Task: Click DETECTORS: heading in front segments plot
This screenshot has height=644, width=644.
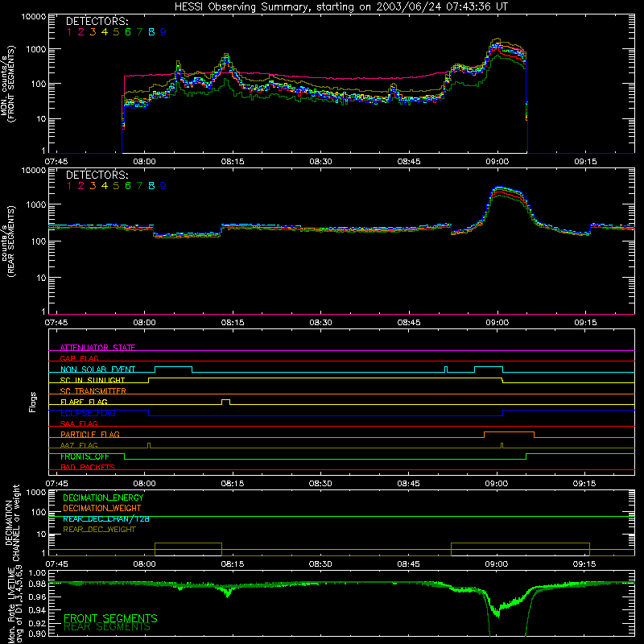Action: [97, 21]
